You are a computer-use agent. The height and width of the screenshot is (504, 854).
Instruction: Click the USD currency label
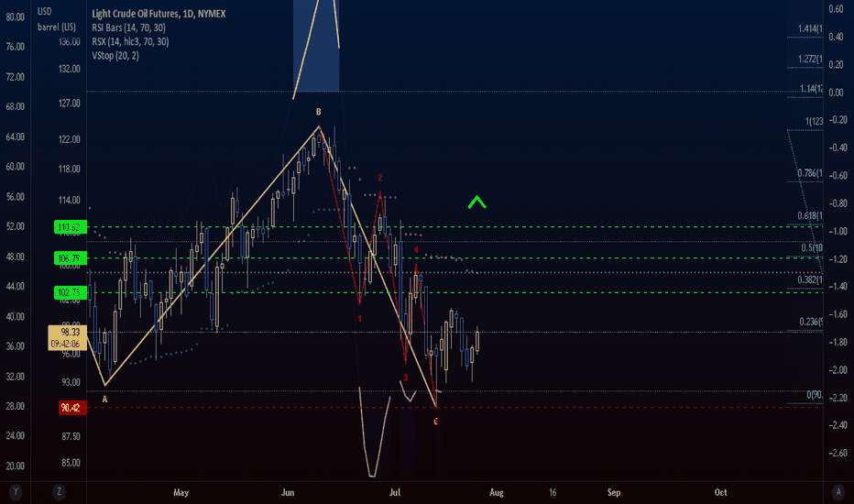[45, 11]
